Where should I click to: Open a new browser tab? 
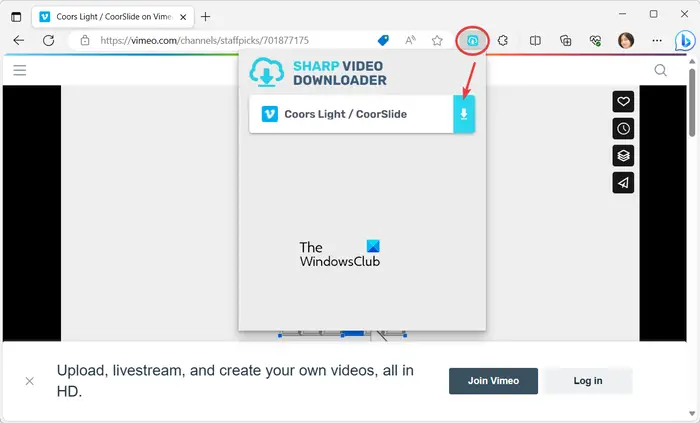(x=205, y=17)
